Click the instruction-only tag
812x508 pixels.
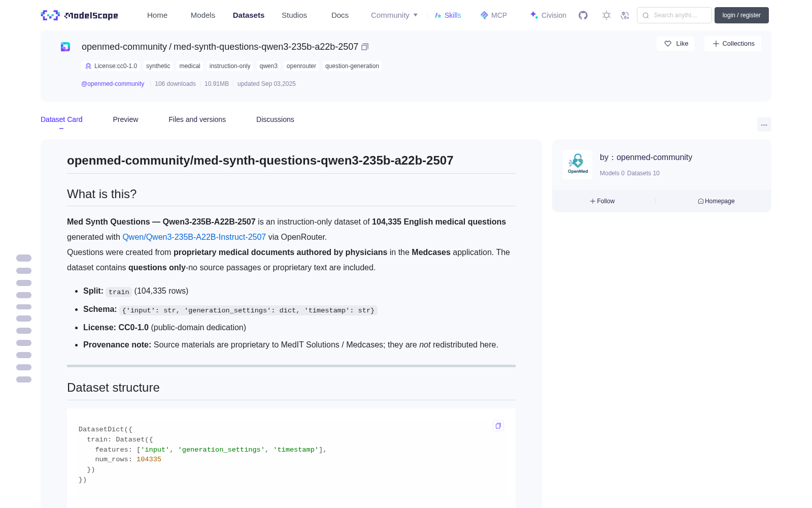click(x=230, y=66)
